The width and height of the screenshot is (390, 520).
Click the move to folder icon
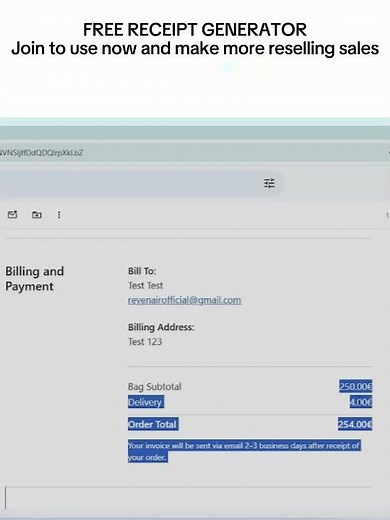36,215
